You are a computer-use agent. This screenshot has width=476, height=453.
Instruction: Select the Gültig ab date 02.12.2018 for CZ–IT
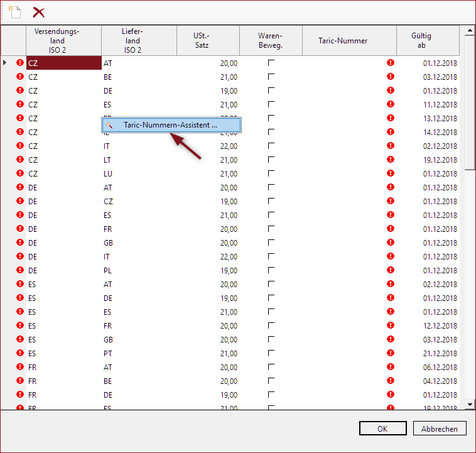tap(431, 146)
